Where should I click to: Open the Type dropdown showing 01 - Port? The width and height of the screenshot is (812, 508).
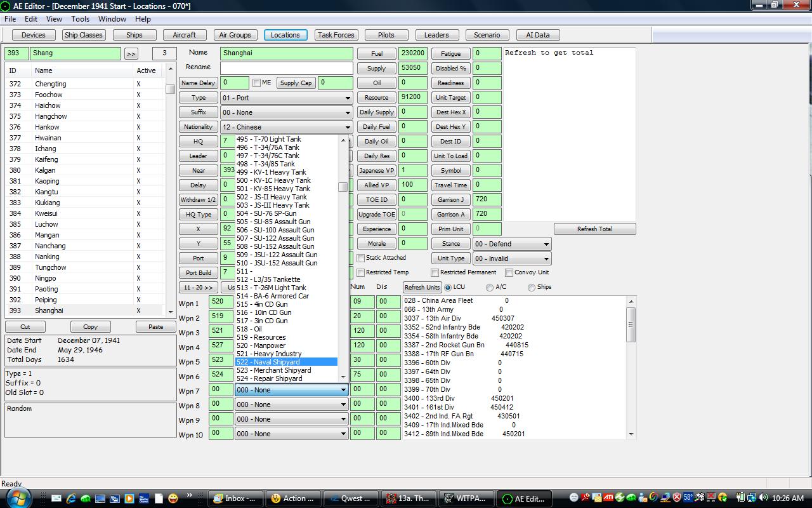tap(286, 98)
